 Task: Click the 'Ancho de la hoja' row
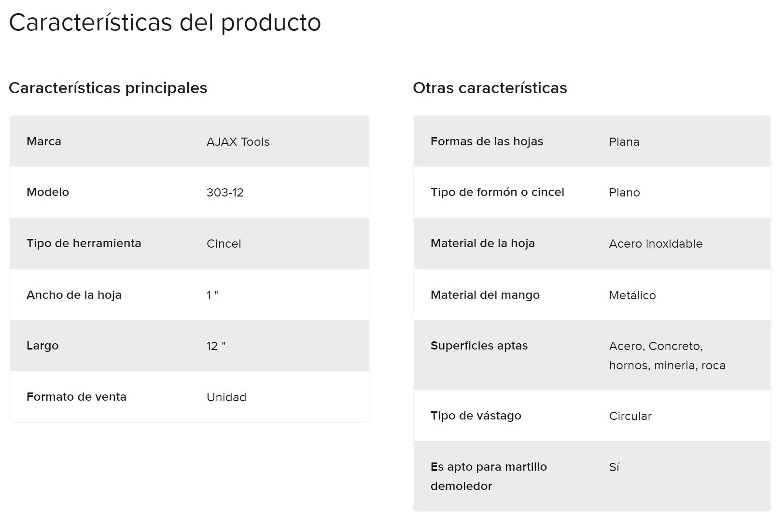(x=189, y=295)
